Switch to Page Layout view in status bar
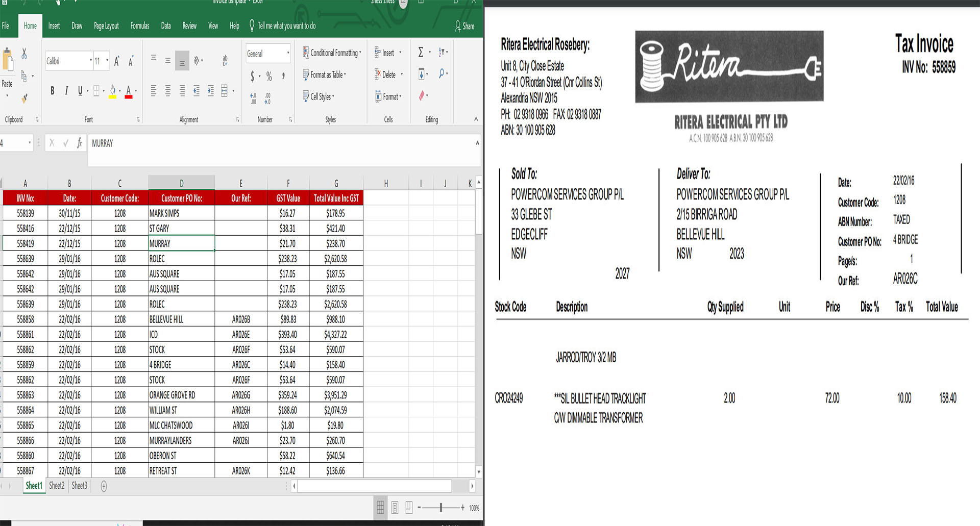This screenshot has height=526, width=980. tap(395, 508)
